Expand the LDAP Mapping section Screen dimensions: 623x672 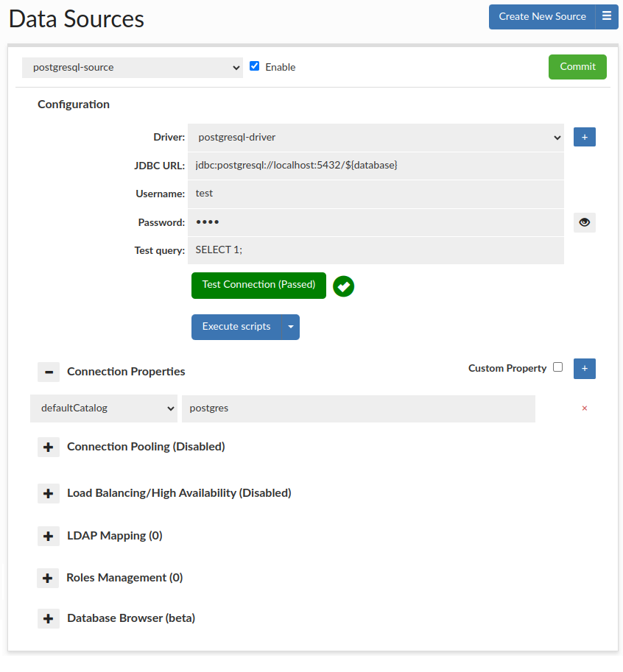click(x=49, y=536)
